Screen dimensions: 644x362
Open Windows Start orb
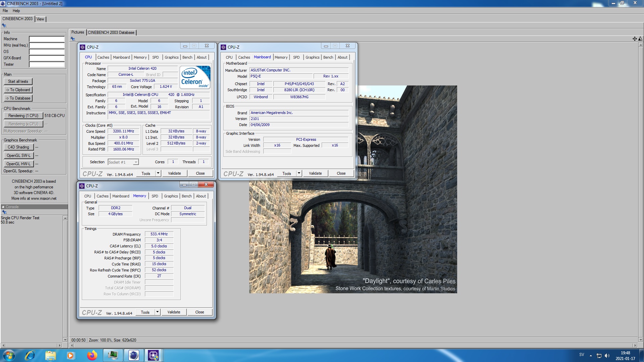coord(9,355)
